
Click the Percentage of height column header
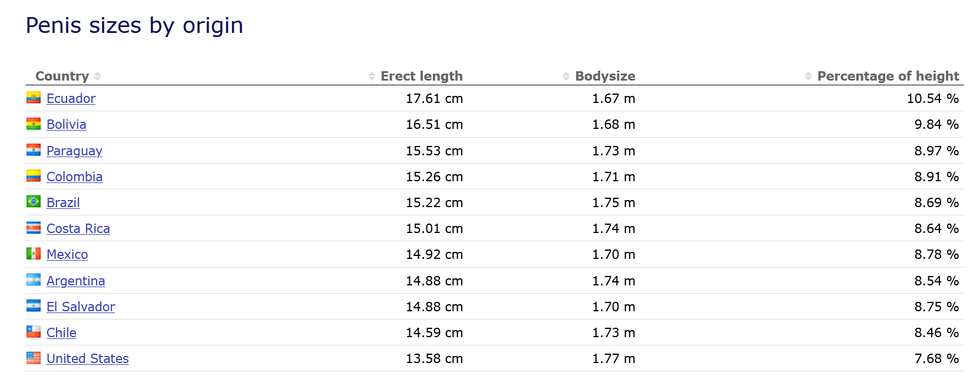[888, 76]
